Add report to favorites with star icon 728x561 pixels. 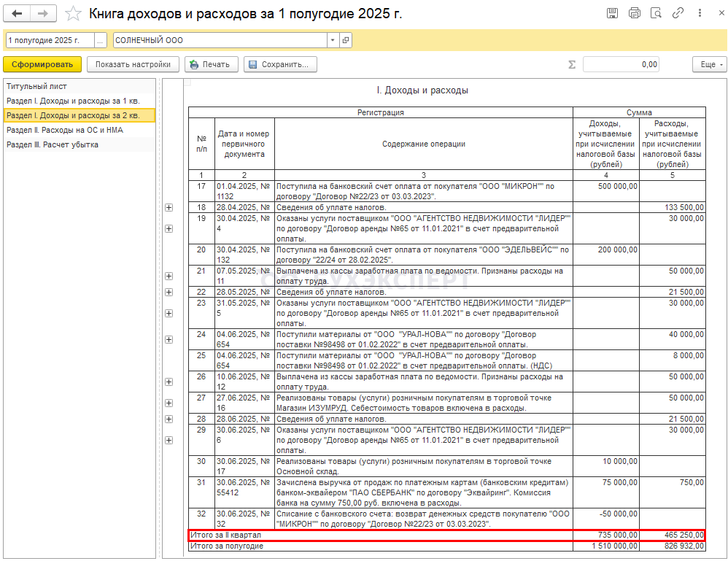(73, 13)
